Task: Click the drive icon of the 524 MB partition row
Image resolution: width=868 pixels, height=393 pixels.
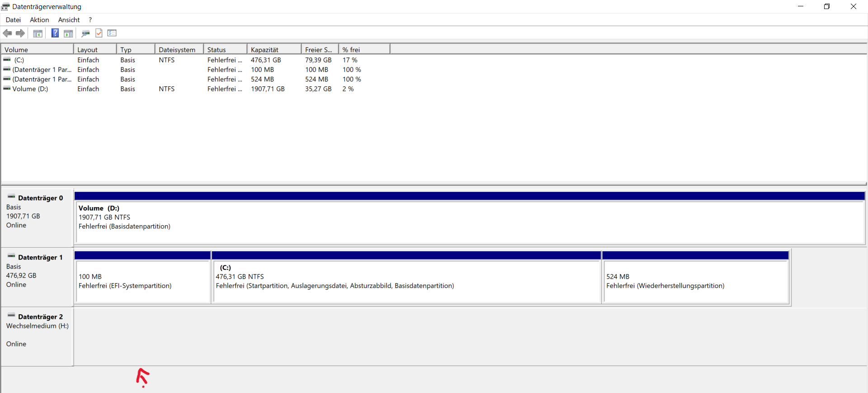Action: click(x=7, y=79)
